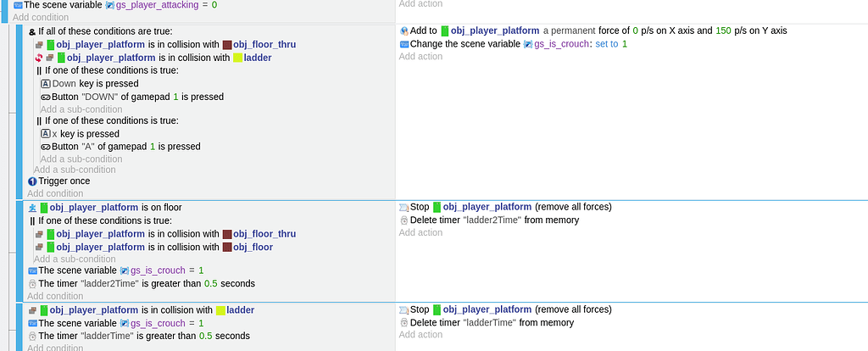Click the "obj_floor" object name in collision condition
Image resolution: width=868 pixels, height=351 pixels.
coord(253,247)
